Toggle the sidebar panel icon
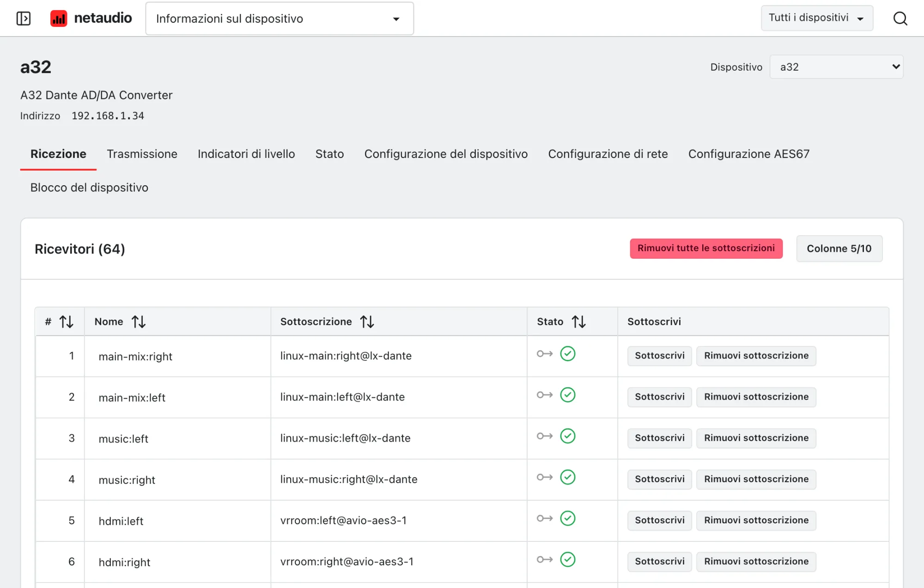This screenshot has width=924, height=588. pyautogui.click(x=24, y=18)
